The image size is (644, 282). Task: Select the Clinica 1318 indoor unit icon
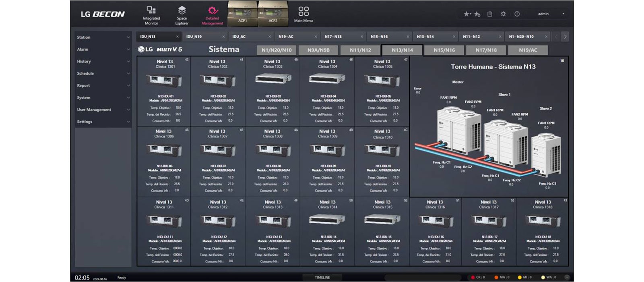coord(543,220)
